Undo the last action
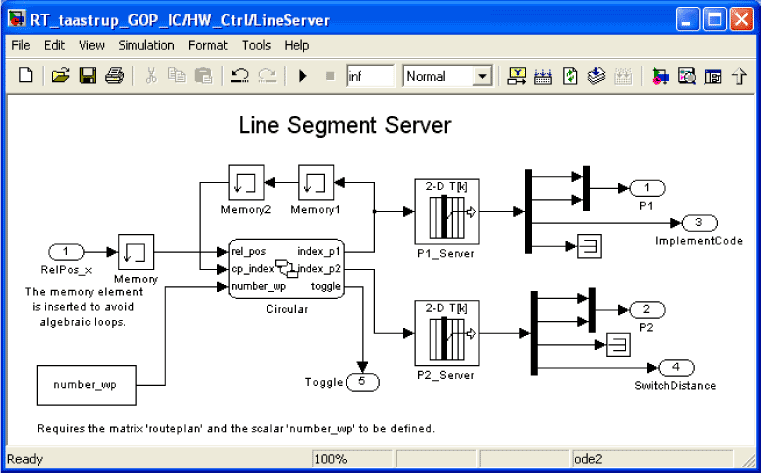 click(x=240, y=76)
